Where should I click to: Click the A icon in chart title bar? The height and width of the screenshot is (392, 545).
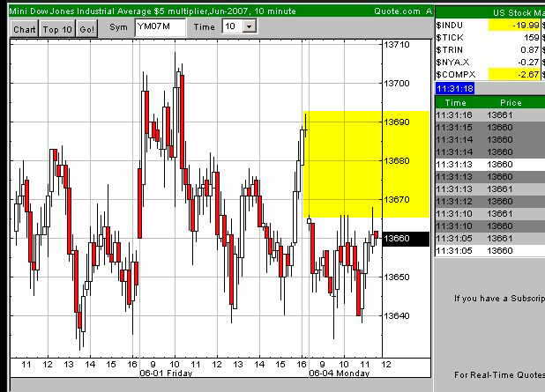[428, 11]
